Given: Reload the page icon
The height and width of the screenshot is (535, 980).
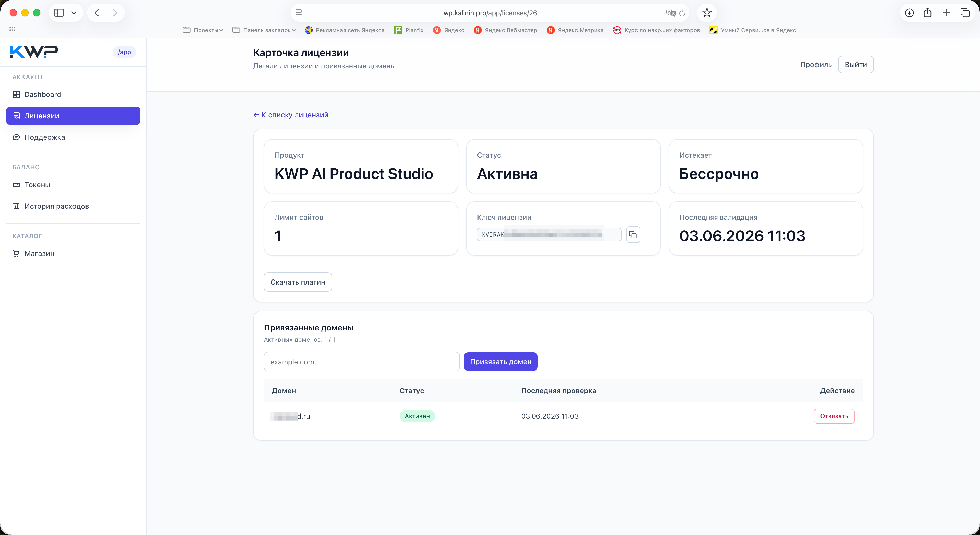Looking at the screenshot, I should coord(682,13).
